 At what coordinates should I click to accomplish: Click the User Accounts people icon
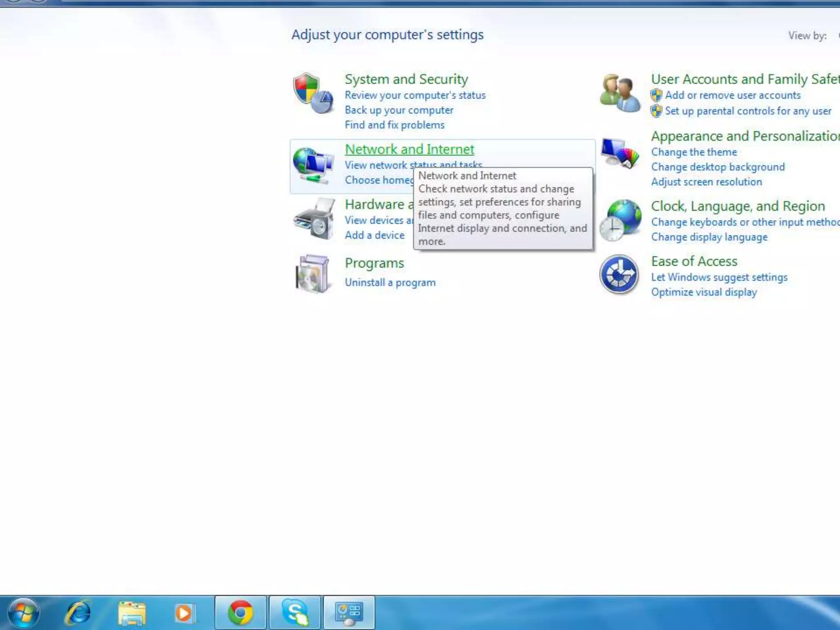point(620,94)
